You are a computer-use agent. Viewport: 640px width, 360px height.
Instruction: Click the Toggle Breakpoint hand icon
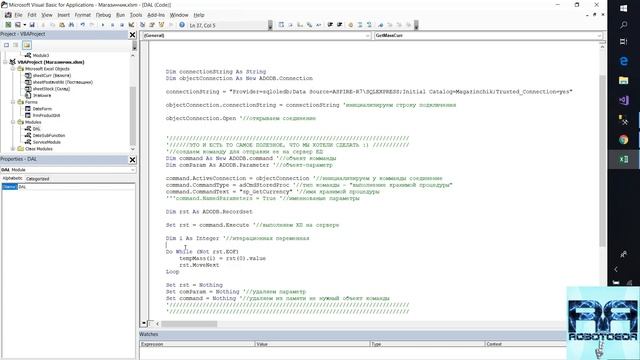tap(350, 25)
